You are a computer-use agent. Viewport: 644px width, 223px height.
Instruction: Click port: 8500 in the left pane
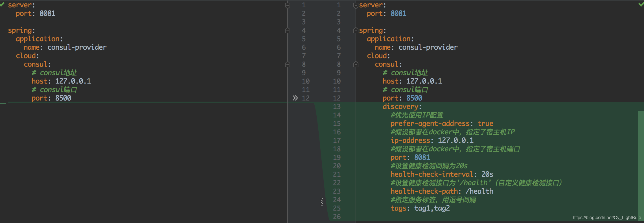[x=51, y=98]
